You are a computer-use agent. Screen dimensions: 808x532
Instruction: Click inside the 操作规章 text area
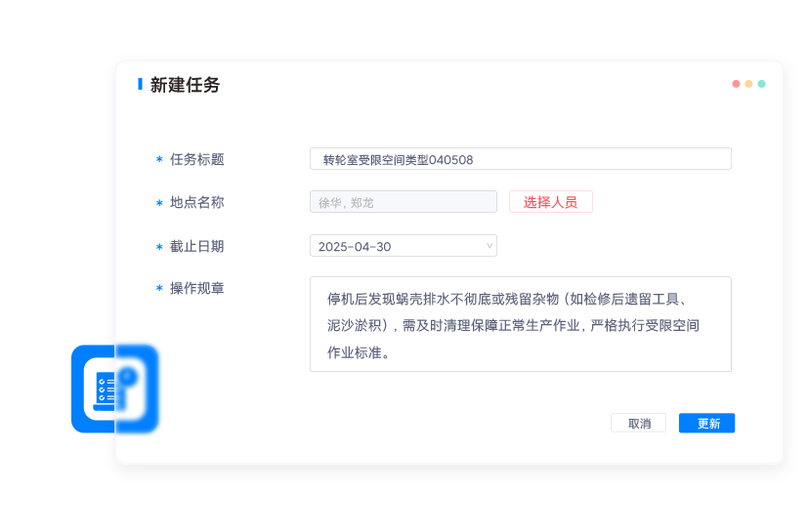click(520, 324)
